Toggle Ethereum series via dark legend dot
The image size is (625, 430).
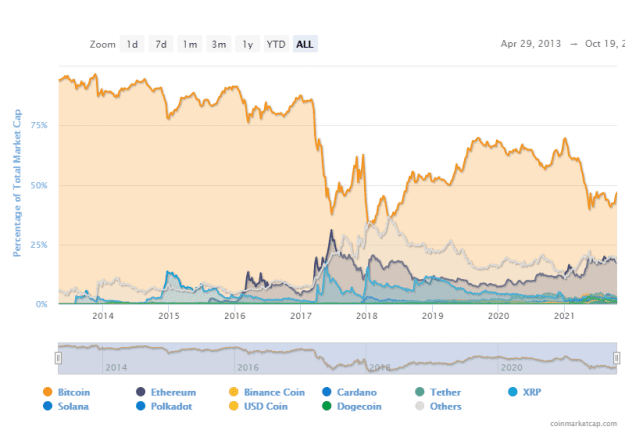pos(141,392)
